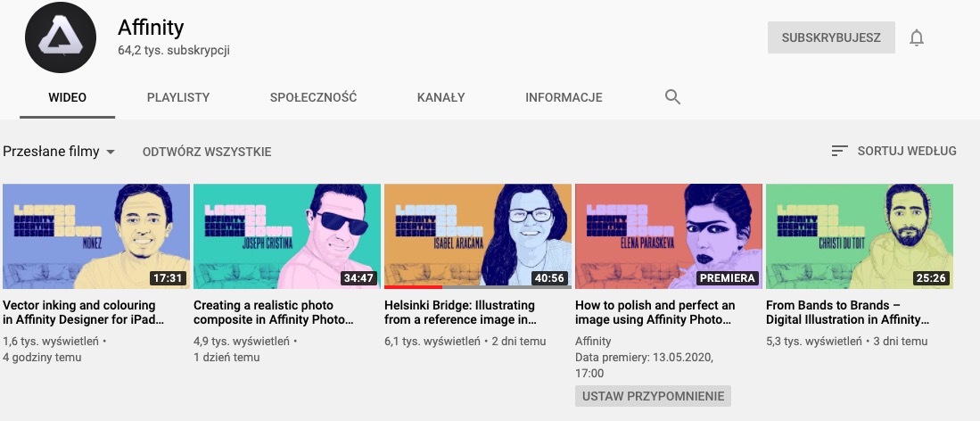Open the Isabel Aracama video thumbnail
Image resolution: width=980 pixels, height=421 pixels.
tap(477, 235)
